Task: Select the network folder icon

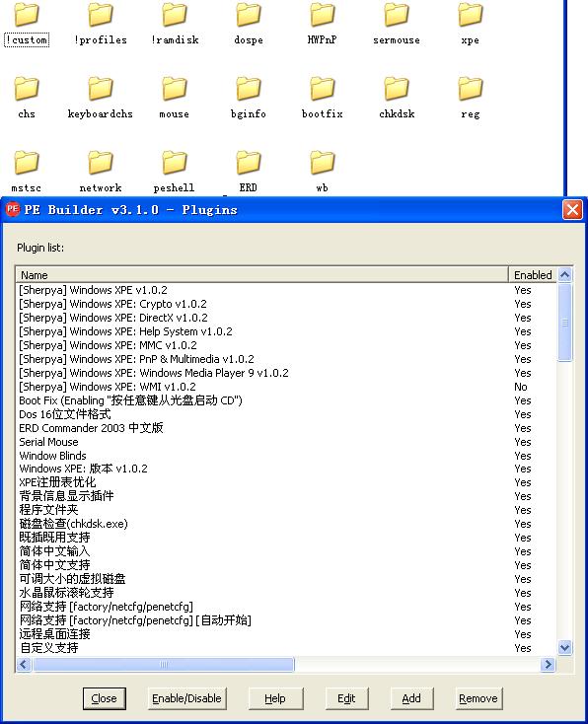Action: pos(101,163)
